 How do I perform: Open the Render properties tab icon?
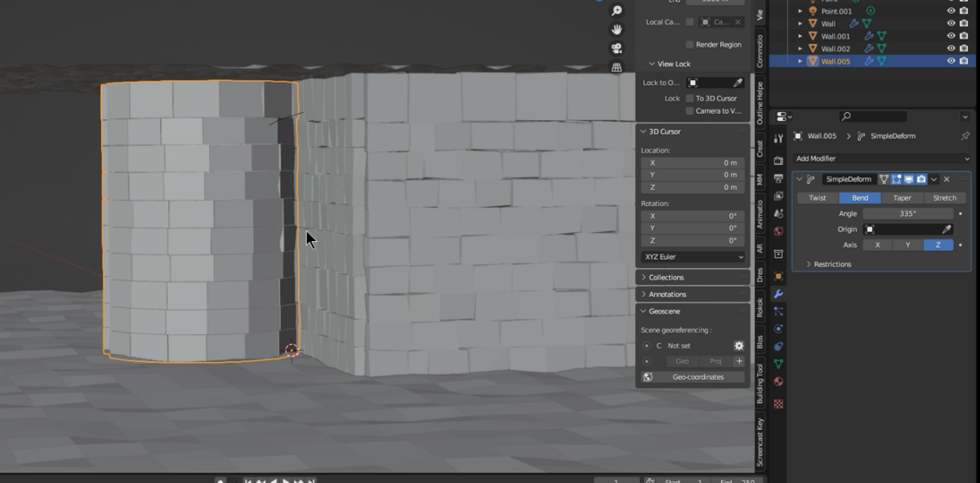pos(778,160)
